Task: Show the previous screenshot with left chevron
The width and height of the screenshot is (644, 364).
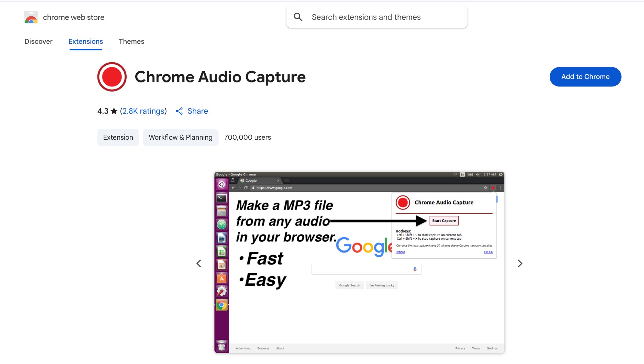Action: pos(199,263)
